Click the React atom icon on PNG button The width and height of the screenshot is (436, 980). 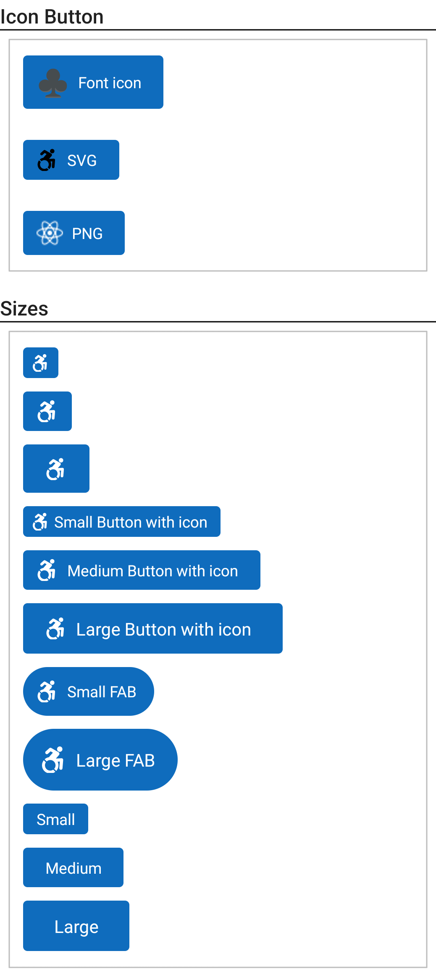point(50,233)
